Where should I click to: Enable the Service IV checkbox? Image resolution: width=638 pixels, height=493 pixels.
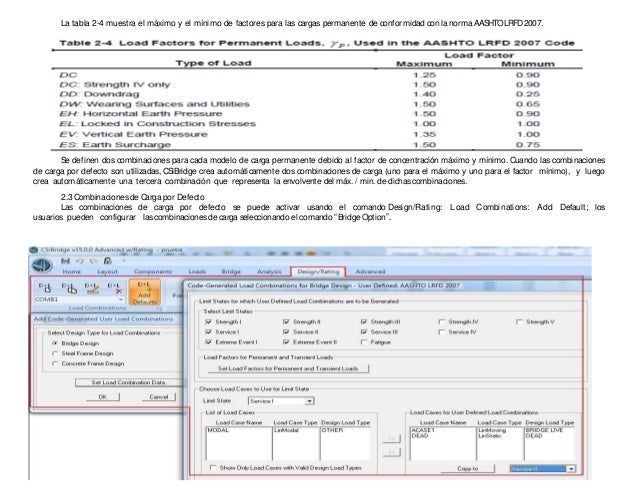click(x=442, y=332)
